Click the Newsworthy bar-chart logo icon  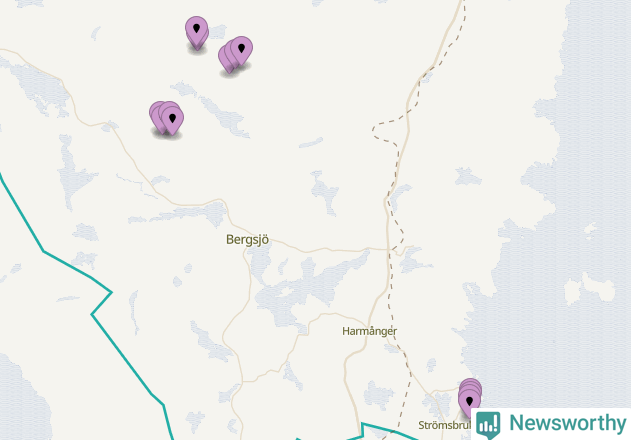tap(488, 425)
